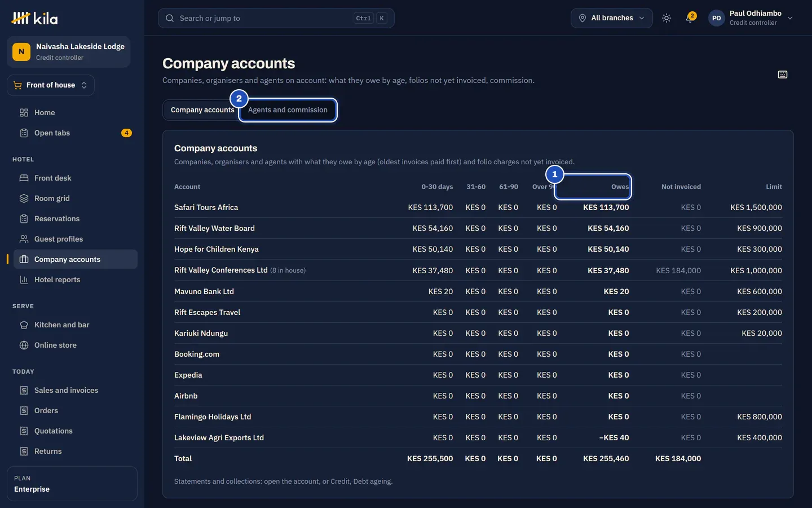Click the Enterprise plan card

[x=72, y=484]
